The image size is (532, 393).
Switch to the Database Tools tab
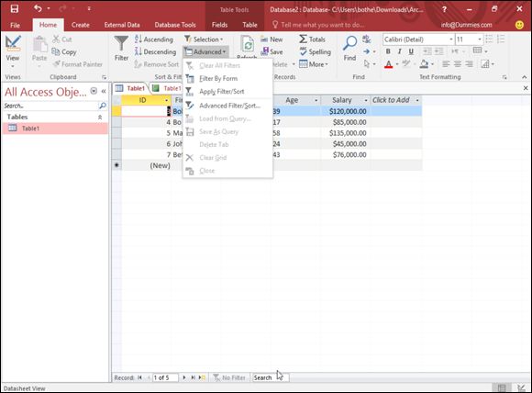pyautogui.click(x=175, y=25)
